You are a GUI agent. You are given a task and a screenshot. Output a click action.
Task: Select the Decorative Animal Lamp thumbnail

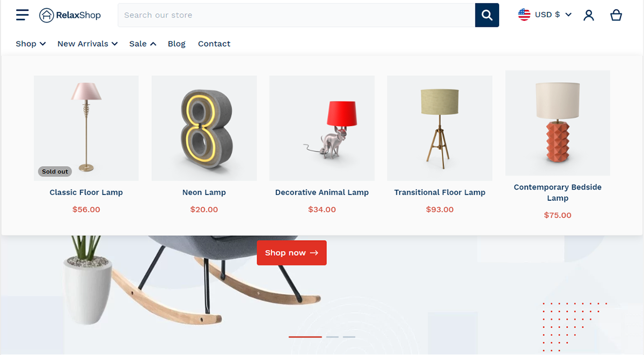tap(322, 128)
